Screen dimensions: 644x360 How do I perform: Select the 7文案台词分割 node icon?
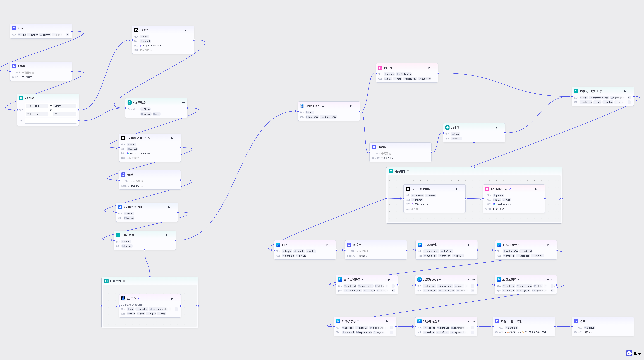(120, 207)
